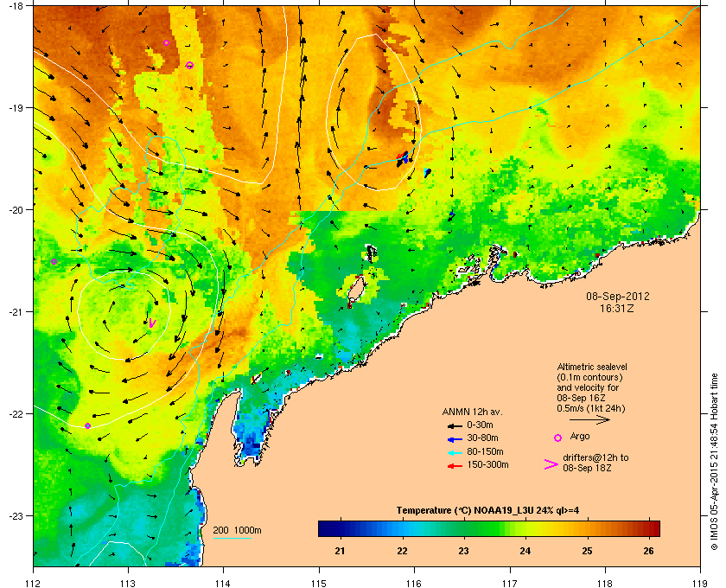Viewport: 726px width, 588px height.
Task: Click the latitude axis label -22
Action: coord(16,414)
